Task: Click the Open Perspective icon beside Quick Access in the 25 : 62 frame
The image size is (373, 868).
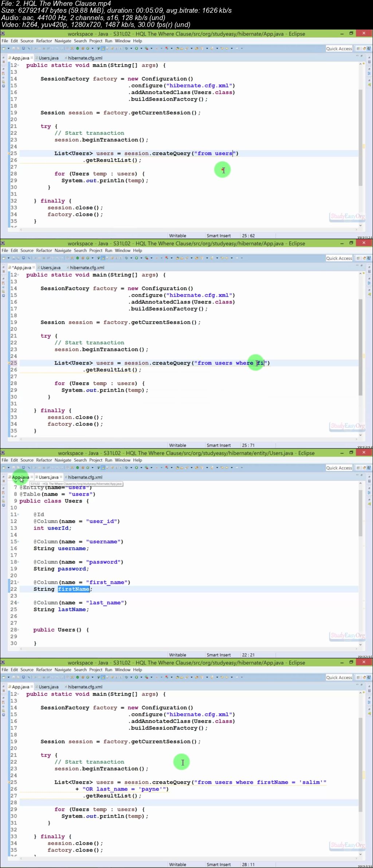Action: click(358, 48)
